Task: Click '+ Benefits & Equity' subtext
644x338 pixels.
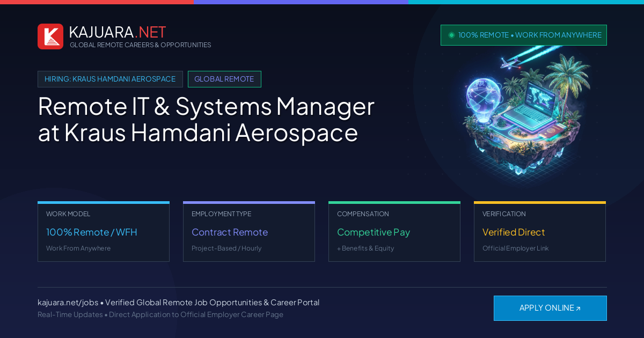Action: 365,248
